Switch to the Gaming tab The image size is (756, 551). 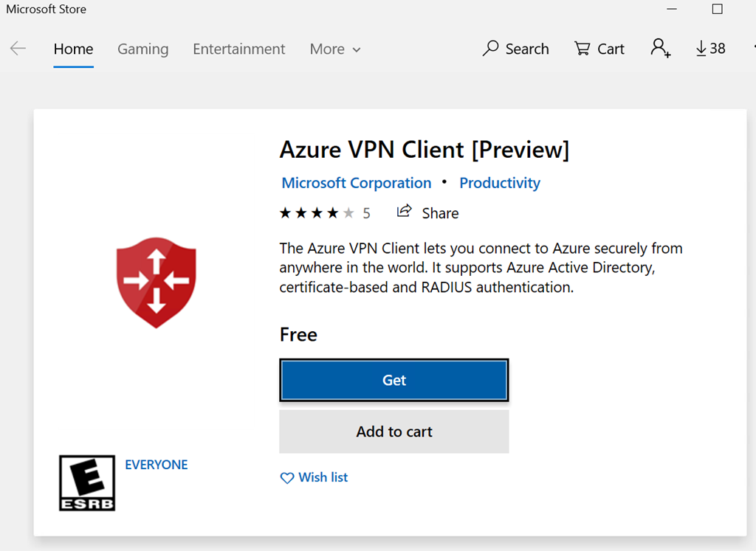coord(142,49)
